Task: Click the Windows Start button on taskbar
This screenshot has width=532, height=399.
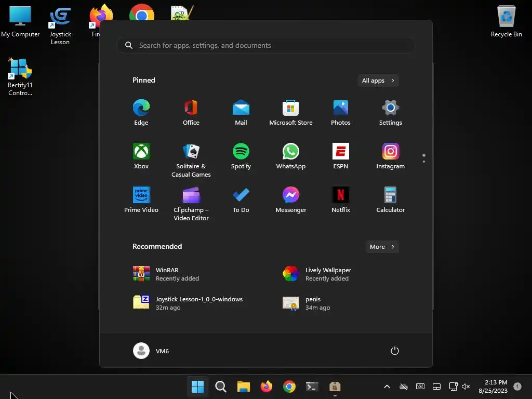Action: point(197,387)
